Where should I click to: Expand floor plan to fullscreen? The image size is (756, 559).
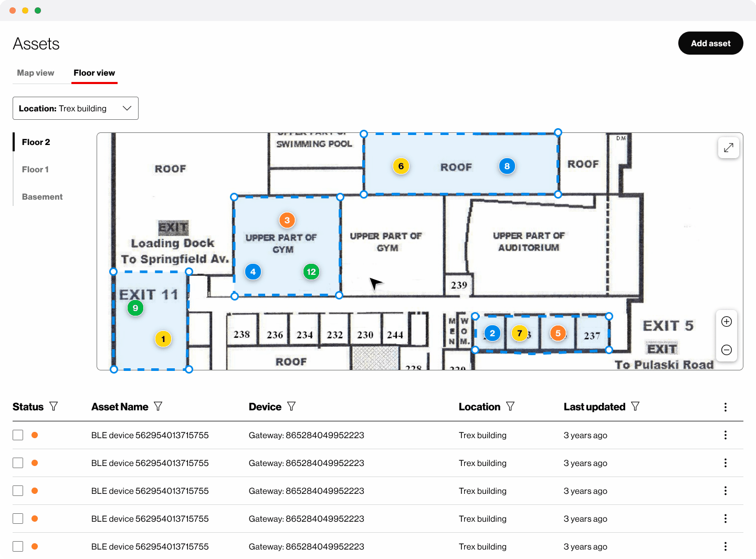tap(728, 148)
